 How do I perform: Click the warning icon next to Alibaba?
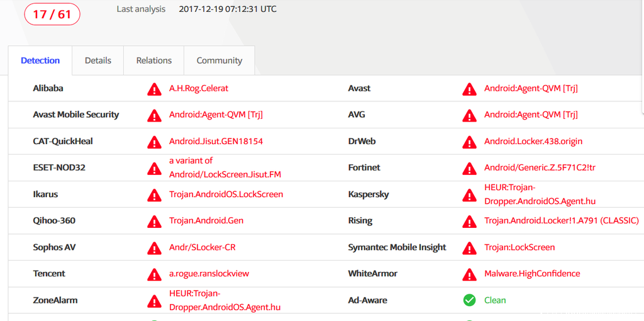coord(154,89)
